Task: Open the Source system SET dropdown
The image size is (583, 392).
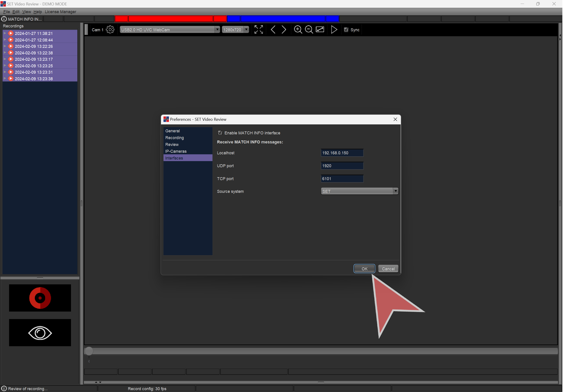Action: [x=359, y=191]
